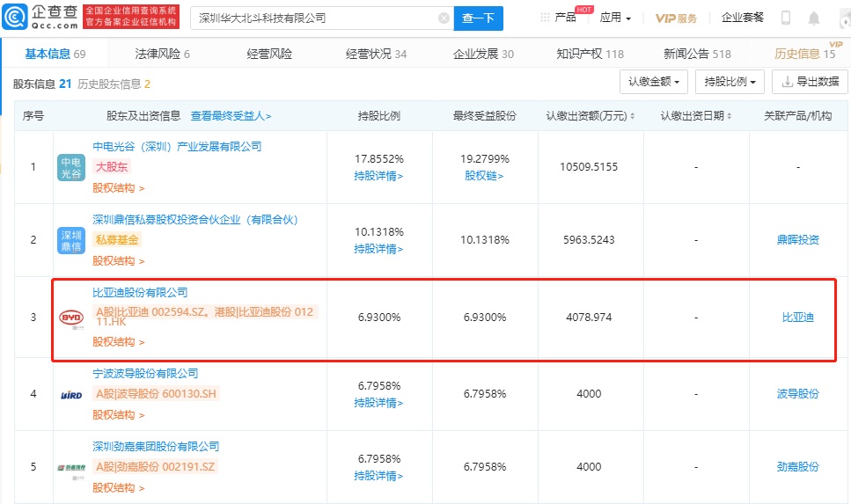The width and height of the screenshot is (851, 504).
Task: Select the 10509.5155 capital amount cell
Action: (589, 167)
